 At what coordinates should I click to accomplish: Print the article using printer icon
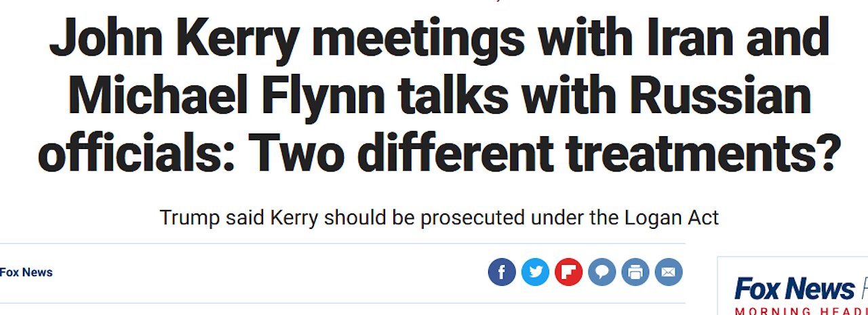click(x=635, y=272)
